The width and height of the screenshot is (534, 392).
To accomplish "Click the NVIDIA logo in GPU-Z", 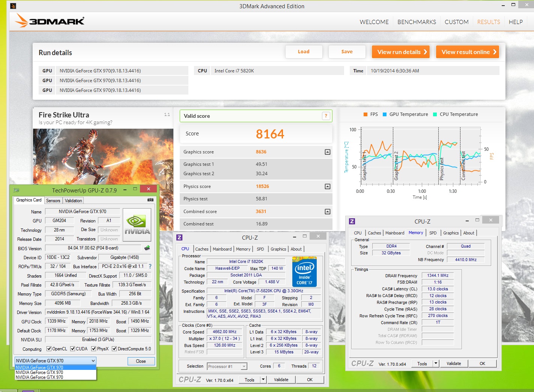I will [137, 224].
